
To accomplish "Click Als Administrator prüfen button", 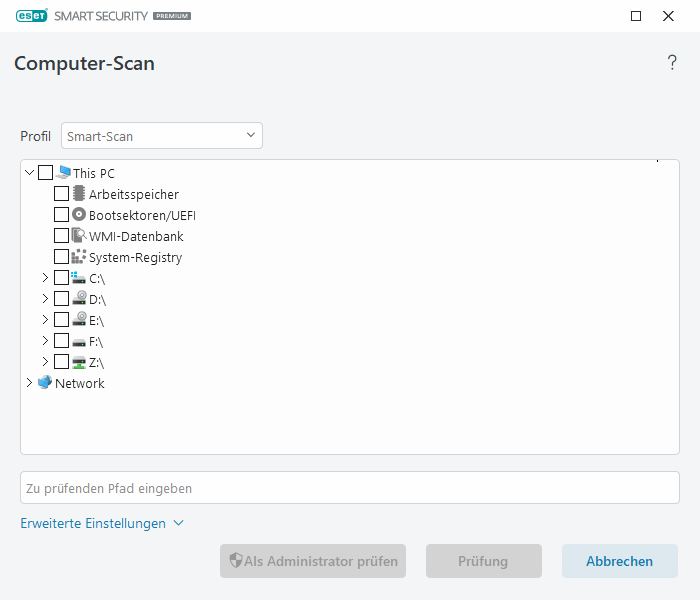I will point(312,561).
